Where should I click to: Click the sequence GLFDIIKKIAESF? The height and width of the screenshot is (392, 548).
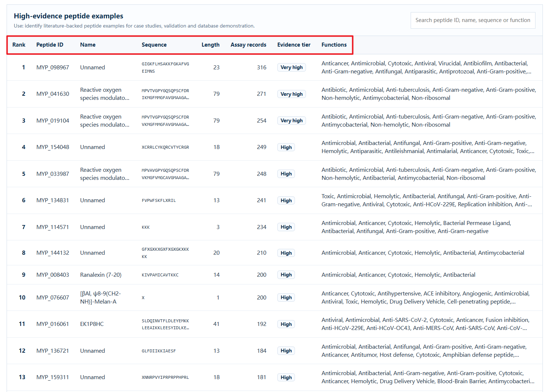coord(159,351)
